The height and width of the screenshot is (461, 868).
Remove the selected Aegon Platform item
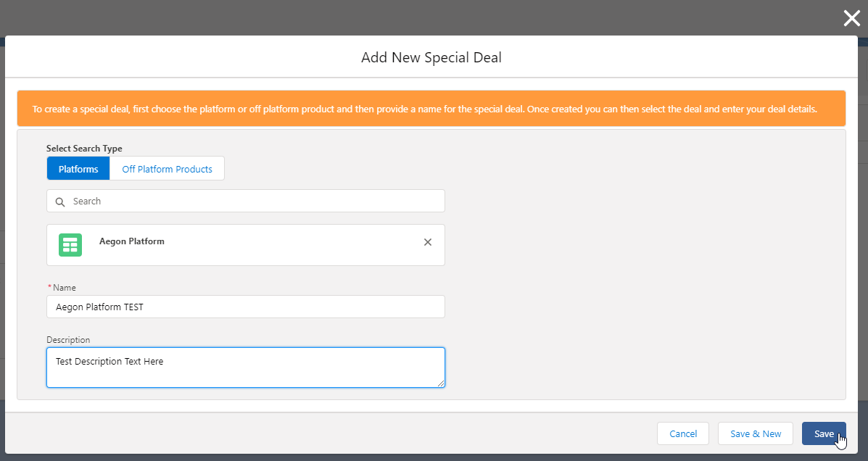428,242
